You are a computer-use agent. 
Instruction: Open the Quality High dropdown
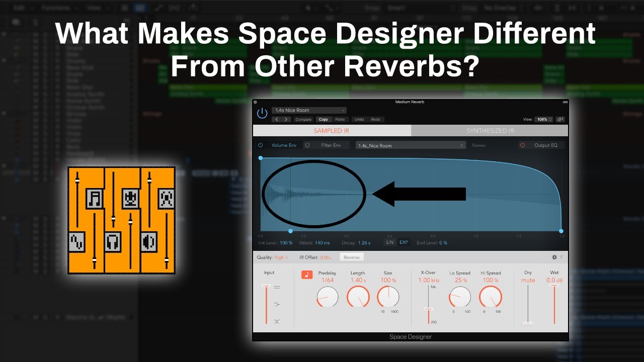point(281,257)
